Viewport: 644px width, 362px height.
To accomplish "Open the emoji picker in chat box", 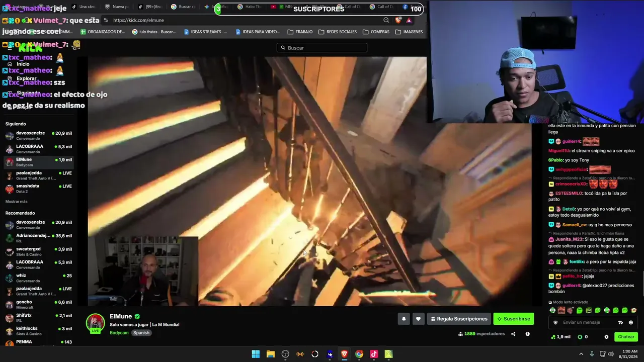I will tap(631, 322).
